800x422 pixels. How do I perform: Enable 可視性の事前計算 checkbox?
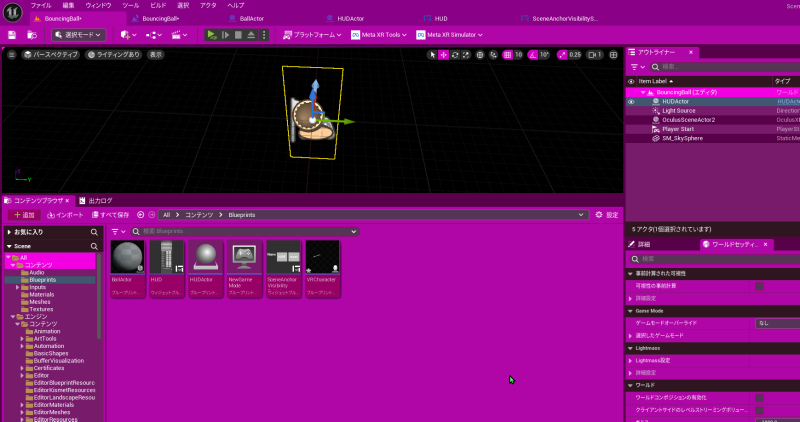tap(759, 286)
